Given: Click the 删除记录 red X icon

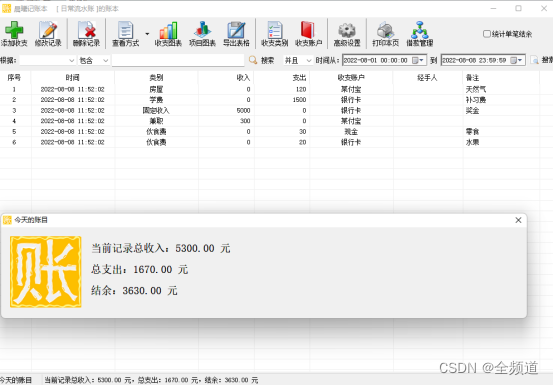Looking at the screenshot, I should click(87, 30).
